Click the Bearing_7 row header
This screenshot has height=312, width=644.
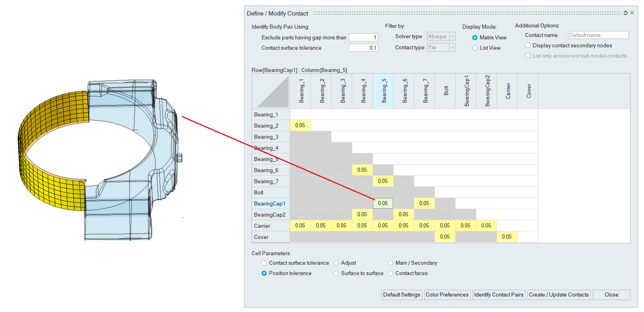tap(271, 181)
